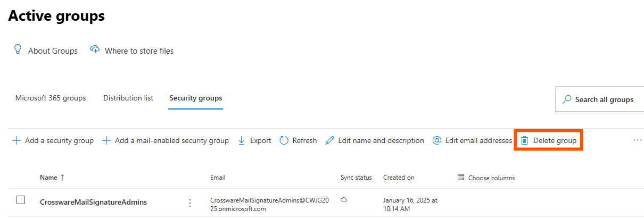This screenshot has height=219, width=644.
Task: Open the toolbar overflow ellipsis menu
Action: 638,140
